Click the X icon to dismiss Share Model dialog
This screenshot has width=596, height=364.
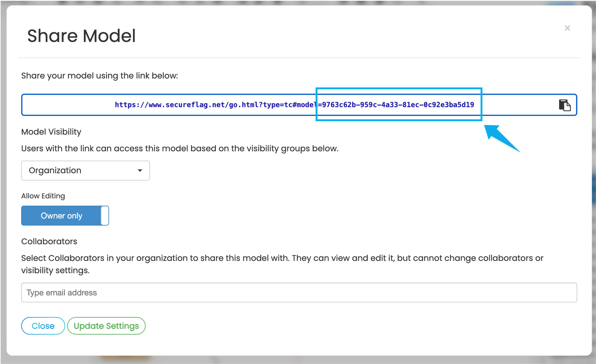(x=567, y=28)
